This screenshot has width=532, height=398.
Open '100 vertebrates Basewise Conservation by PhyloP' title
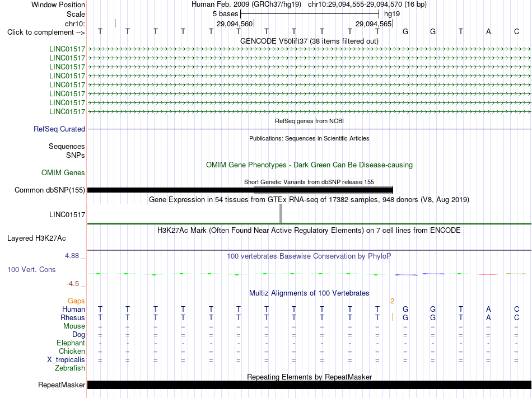point(309,256)
